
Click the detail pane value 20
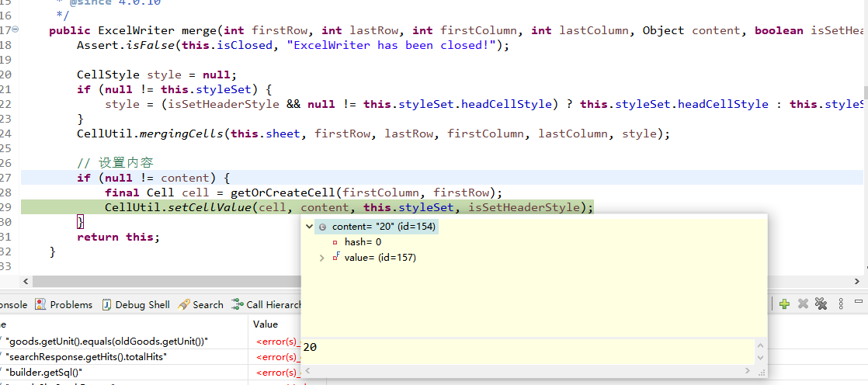310,348
